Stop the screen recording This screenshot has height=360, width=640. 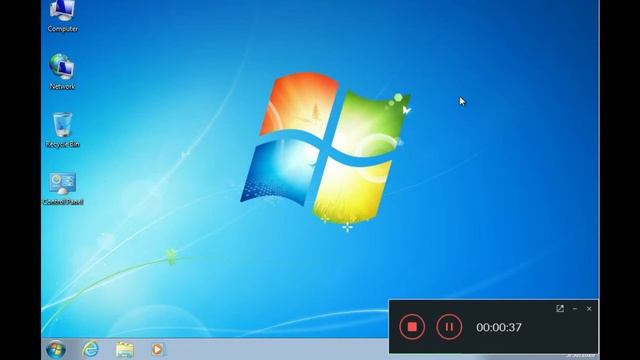click(x=412, y=327)
